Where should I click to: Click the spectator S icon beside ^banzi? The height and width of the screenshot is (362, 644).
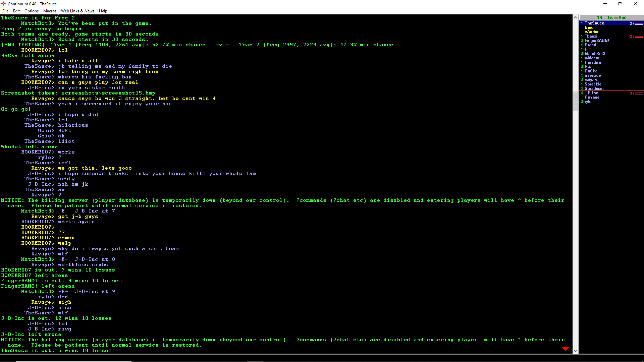point(582,36)
